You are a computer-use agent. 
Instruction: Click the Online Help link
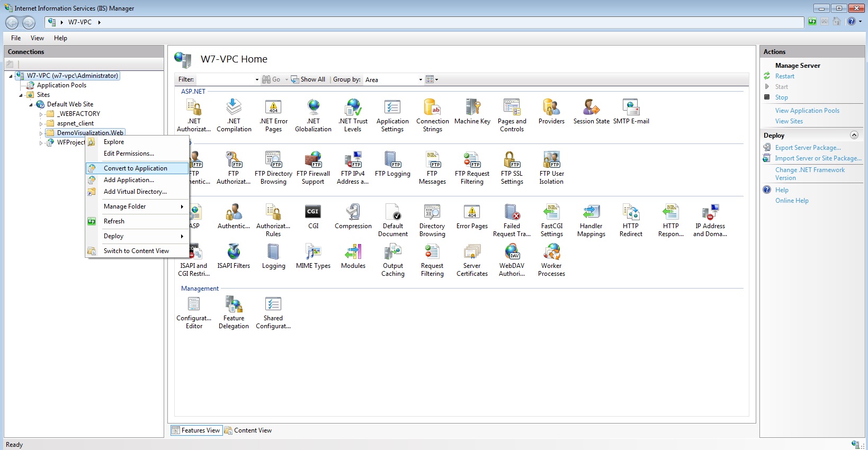coord(792,201)
